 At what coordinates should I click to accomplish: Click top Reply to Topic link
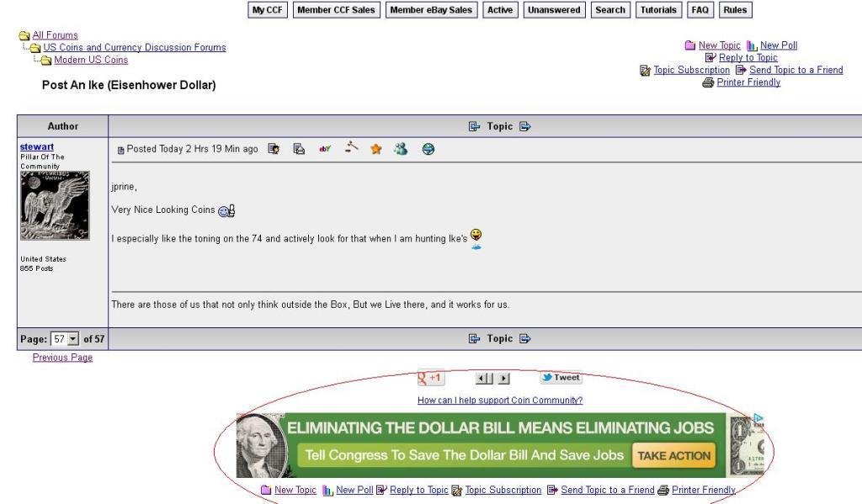tap(748, 58)
